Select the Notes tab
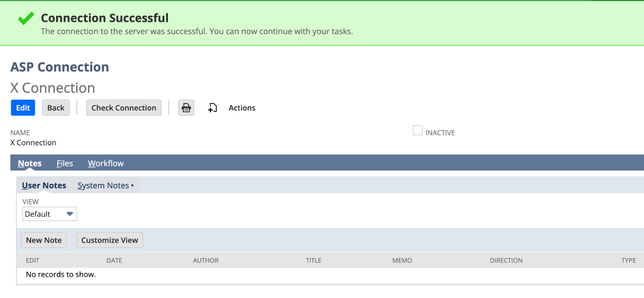Screen dimensions: 644x298 30,163
